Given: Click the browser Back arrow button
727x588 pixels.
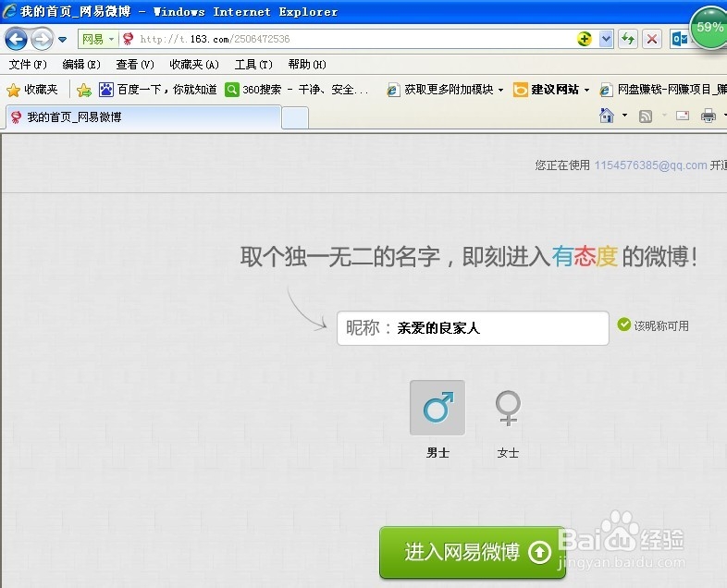Looking at the screenshot, I should [17, 40].
